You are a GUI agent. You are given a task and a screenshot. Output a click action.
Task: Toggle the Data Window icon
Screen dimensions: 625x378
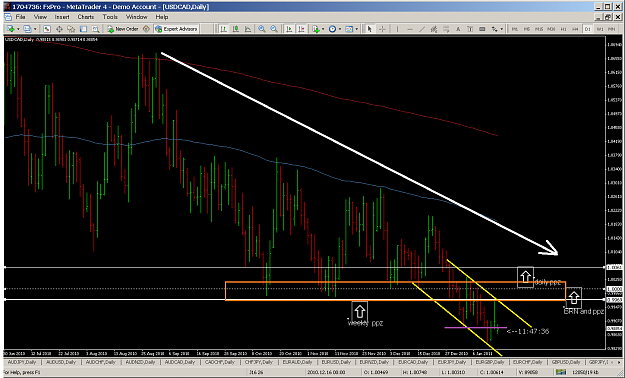(59, 29)
